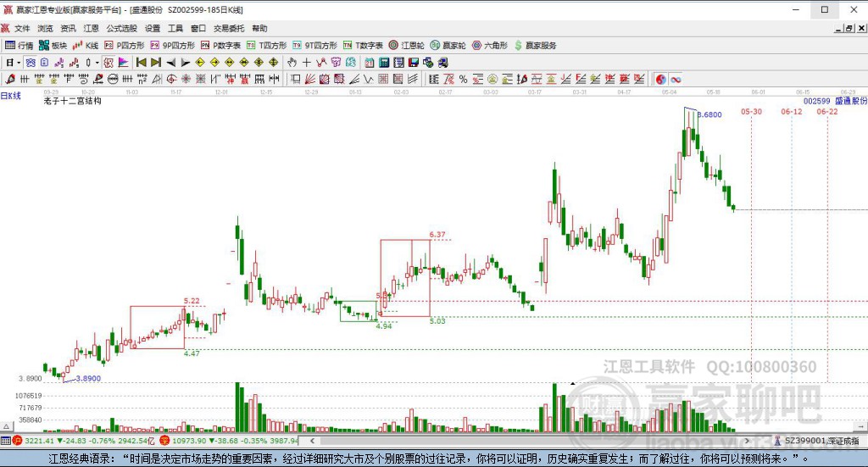Open the 9T四方形 tool
868x467 pixels.
(314, 46)
